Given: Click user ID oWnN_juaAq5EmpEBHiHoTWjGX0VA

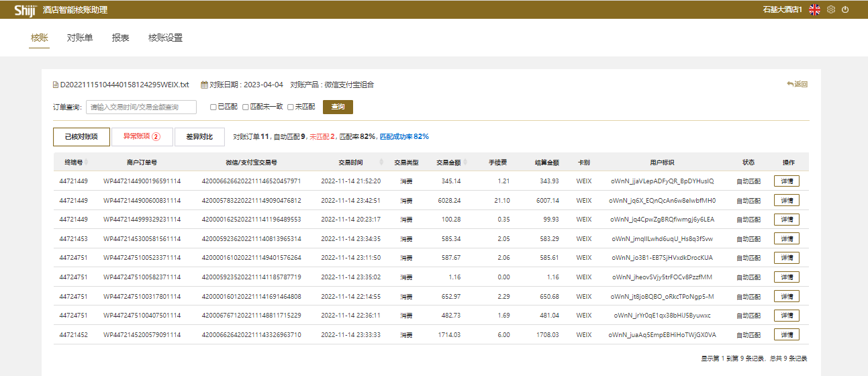Looking at the screenshot, I should 663,335.
